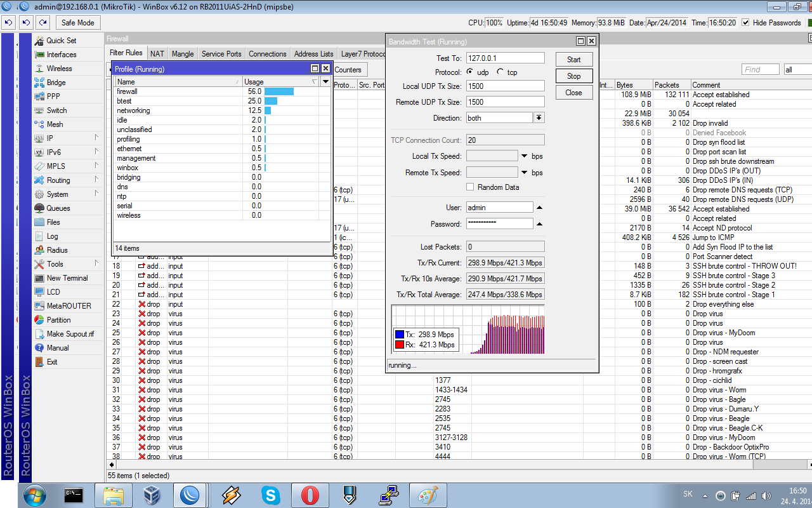This screenshot has width=812, height=508.
Task: Expand the Remote Tx Speed arrow
Action: click(525, 173)
